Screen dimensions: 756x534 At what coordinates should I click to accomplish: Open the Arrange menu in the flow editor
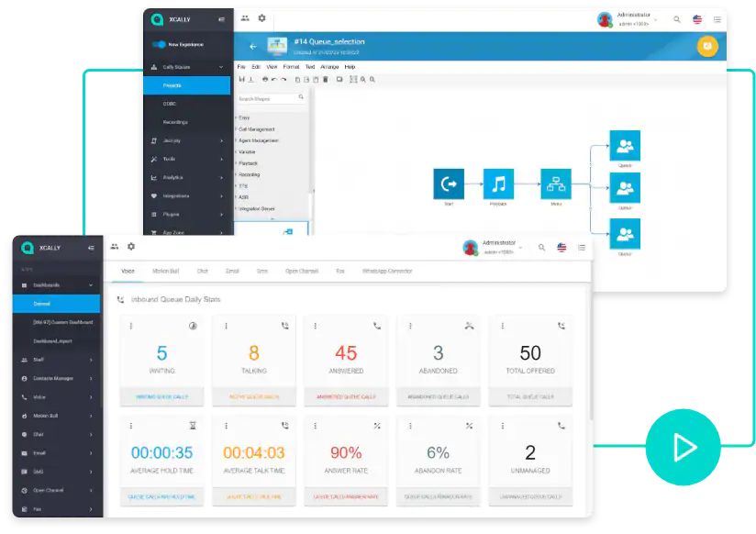[328, 66]
